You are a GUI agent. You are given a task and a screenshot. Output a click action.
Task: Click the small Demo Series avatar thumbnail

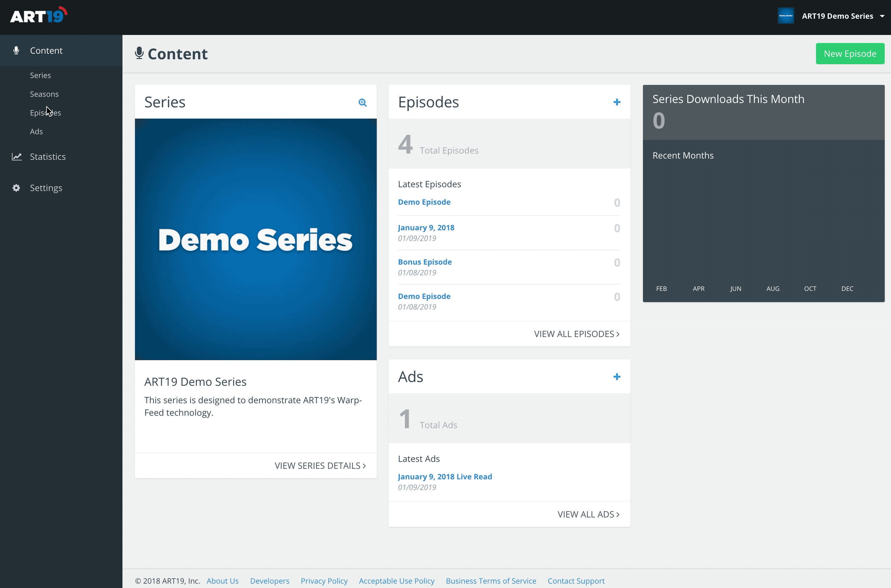[785, 16]
